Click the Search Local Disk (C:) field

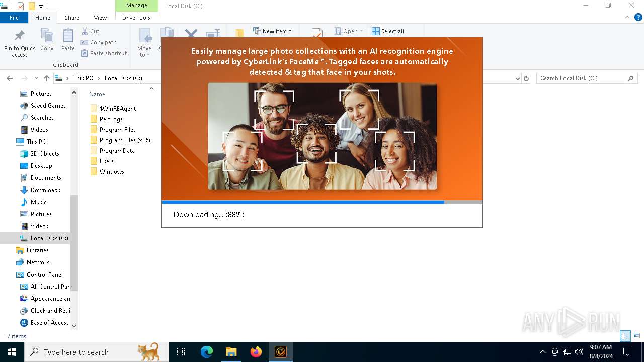click(587, 78)
